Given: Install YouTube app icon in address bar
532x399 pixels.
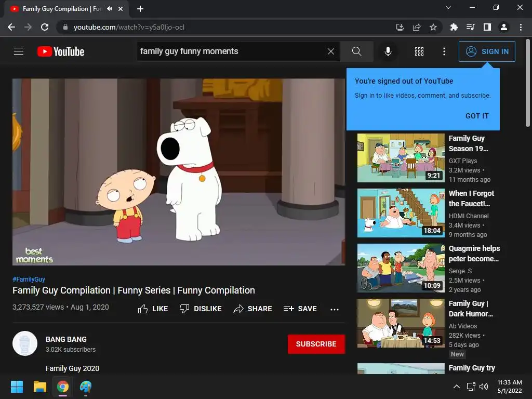Looking at the screenshot, I should coord(400,27).
